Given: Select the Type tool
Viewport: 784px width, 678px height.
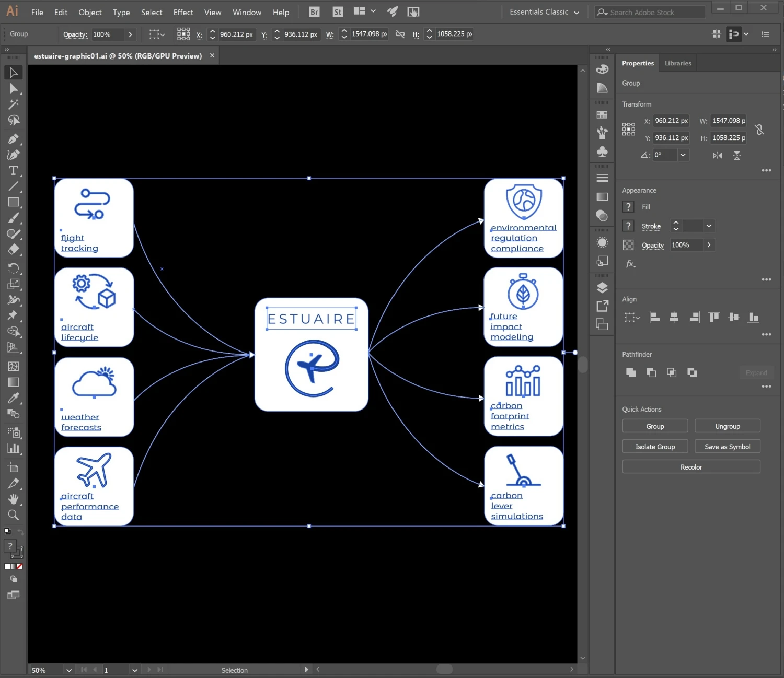Looking at the screenshot, I should [x=14, y=171].
